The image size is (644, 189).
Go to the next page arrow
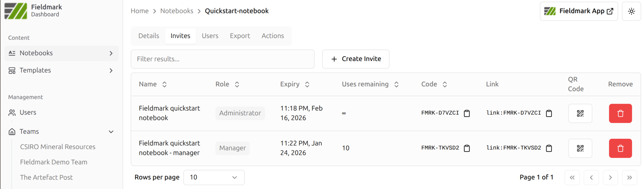[x=610, y=177]
